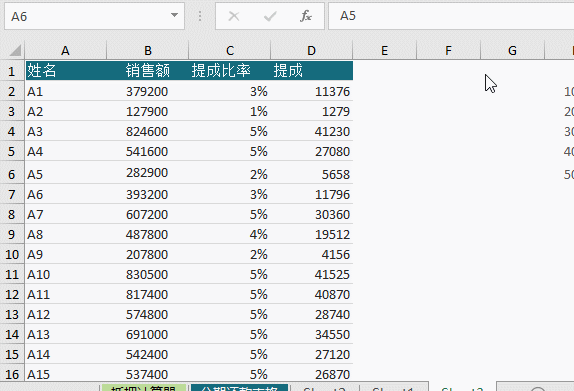The height and width of the screenshot is (391, 574).
Task: Select sales cell 379200
Action: 148,91
